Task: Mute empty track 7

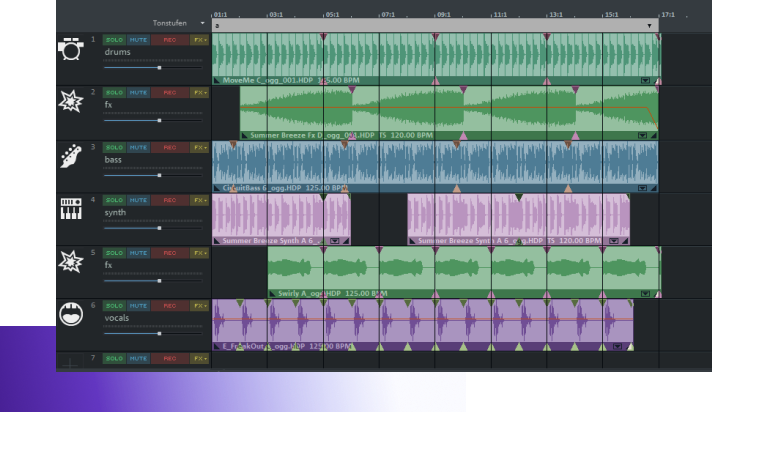Action: [x=138, y=358]
